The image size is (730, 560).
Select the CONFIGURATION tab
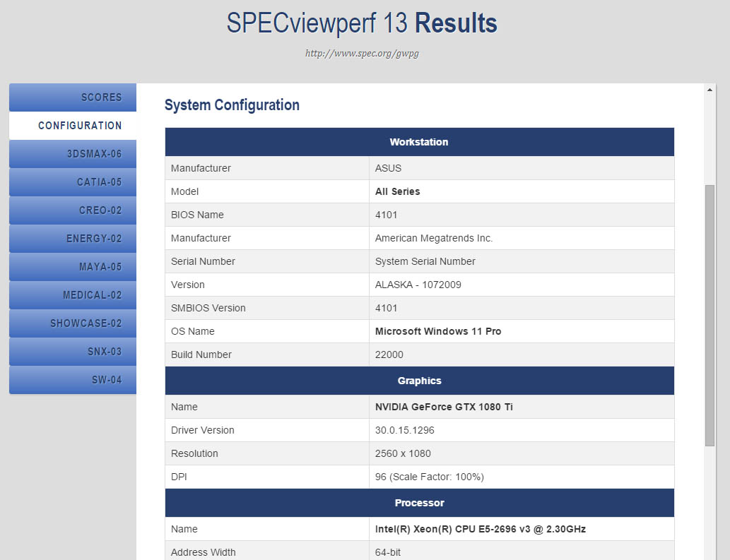coord(73,126)
